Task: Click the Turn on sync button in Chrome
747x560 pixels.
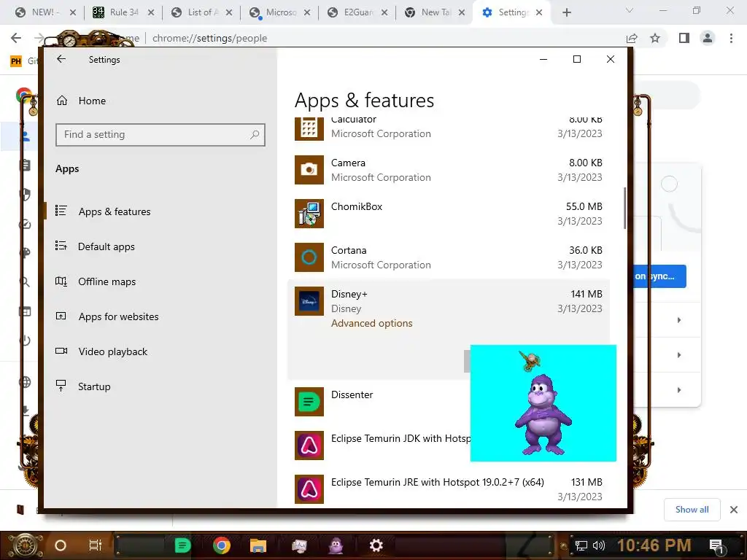Action: coord(659,276)
